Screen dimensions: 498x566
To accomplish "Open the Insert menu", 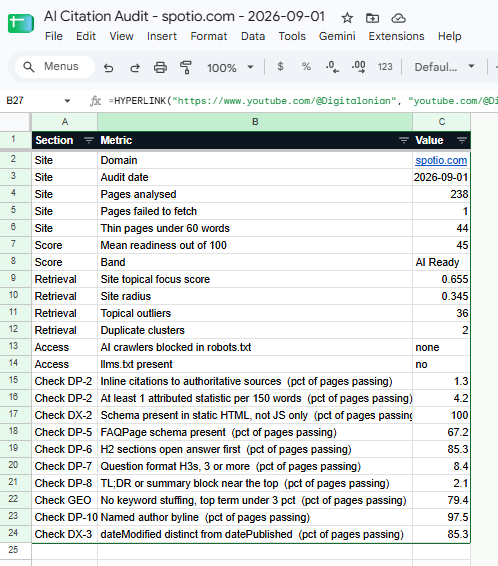I will [162, 36].
